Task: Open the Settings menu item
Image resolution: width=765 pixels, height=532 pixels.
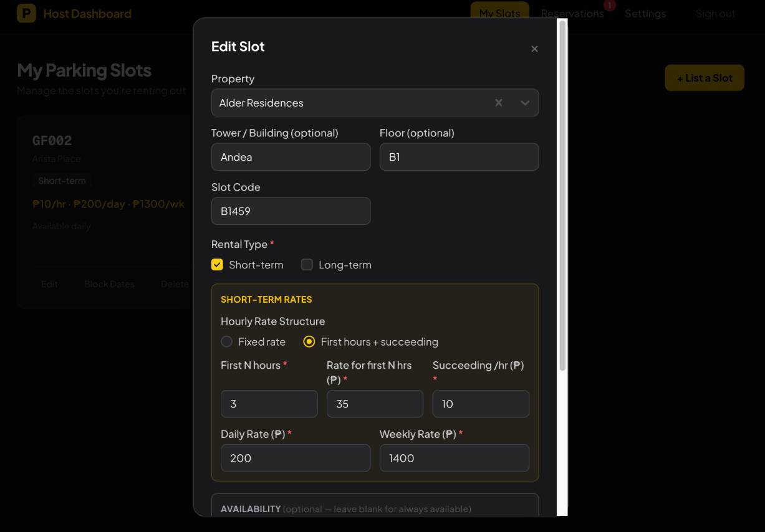Action: [x=645, y=13]
